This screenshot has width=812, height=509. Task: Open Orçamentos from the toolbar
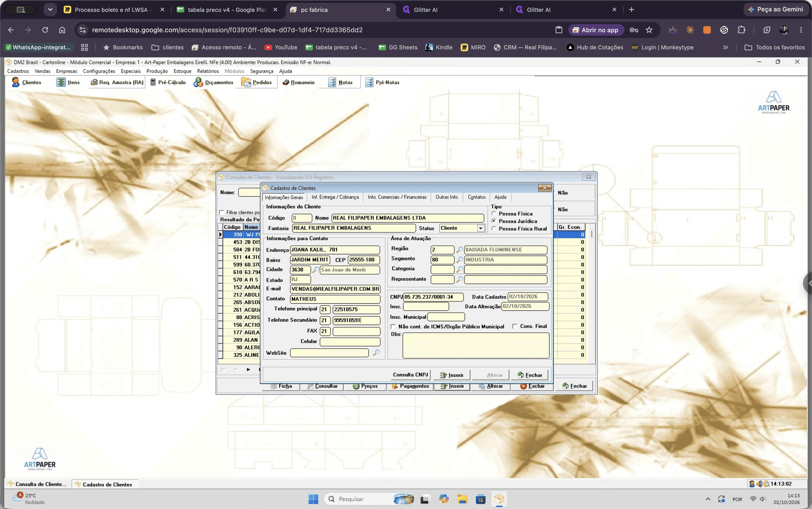[213, 82]
